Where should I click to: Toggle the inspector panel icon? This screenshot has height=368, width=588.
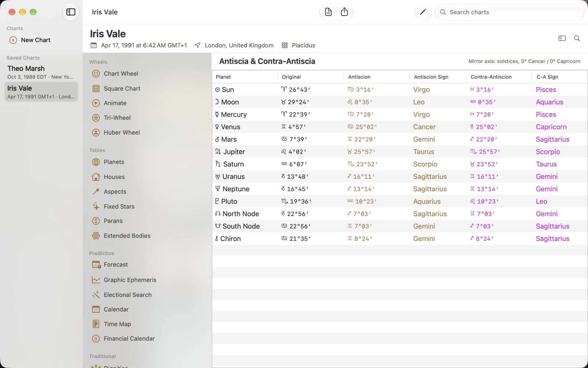coord(562,38)
